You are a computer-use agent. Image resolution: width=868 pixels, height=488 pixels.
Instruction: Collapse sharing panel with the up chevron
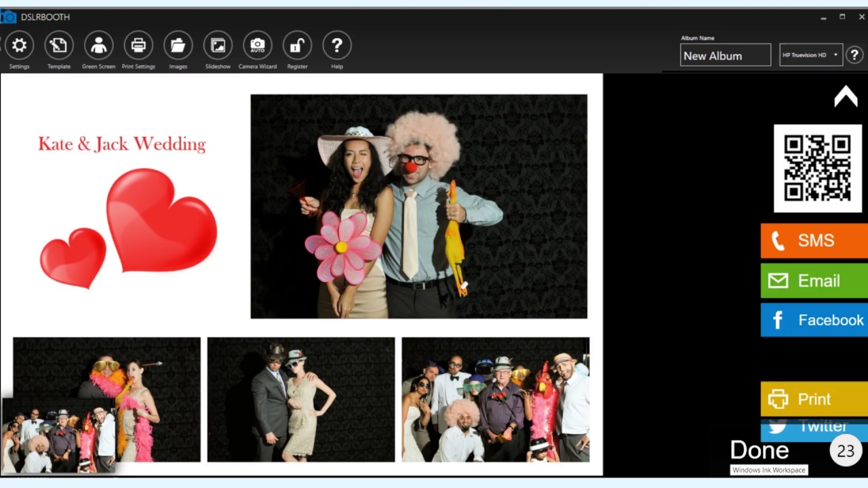tap(846, 97)
